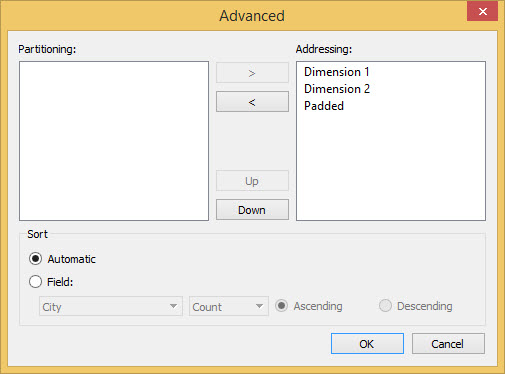This screenshot has width=505, height=374.
Task: Click the Down button
Action: click(x=252, y=210)
